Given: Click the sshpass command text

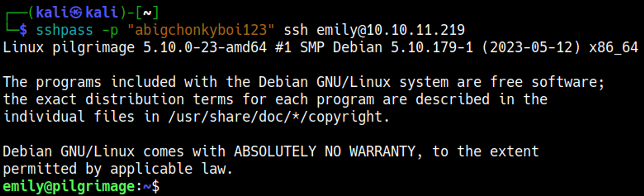Looking at the screenshot, I should pos(64,30).
